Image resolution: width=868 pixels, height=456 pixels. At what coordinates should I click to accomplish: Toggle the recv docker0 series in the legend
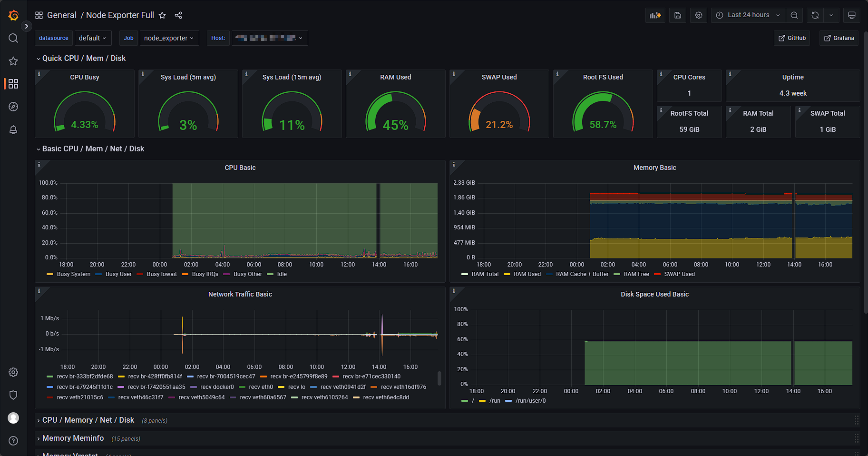click(x=217, y=387)
